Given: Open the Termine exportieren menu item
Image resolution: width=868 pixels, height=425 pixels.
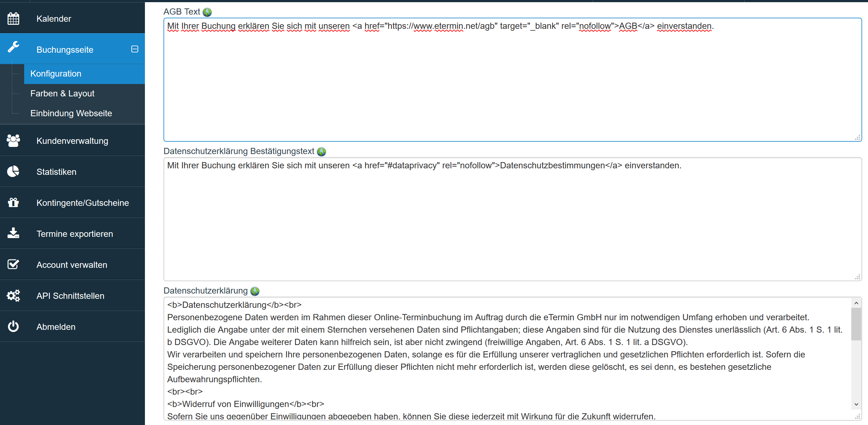Looking at the screenshot, I should tap(72, 234).
